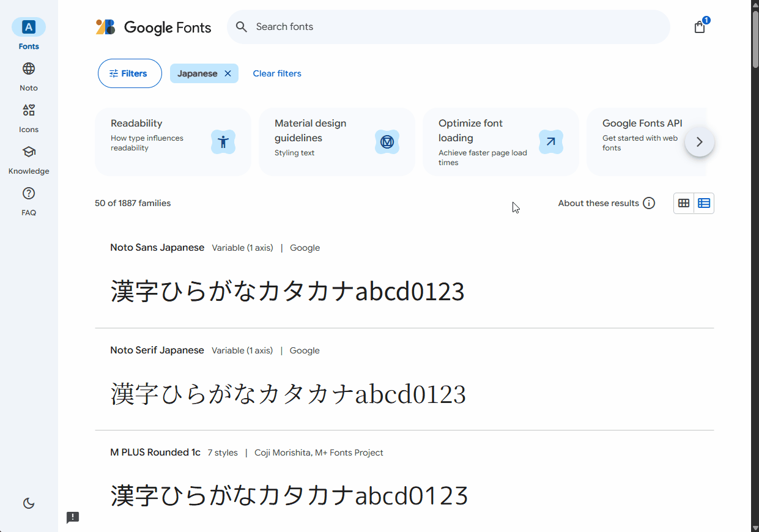Advance the knowledge cards carousel arrow
The width and height of the screenshot is (759, 532).
click(x=699, y=142)
